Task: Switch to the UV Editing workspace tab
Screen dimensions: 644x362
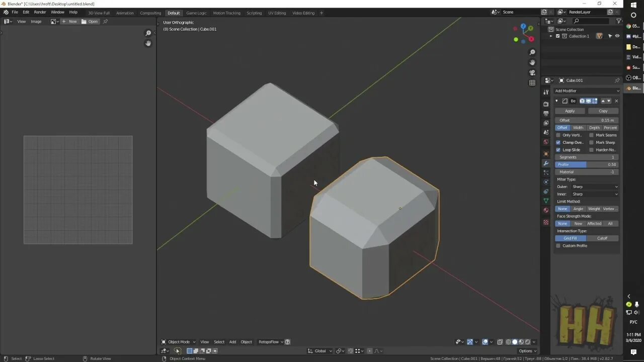Action: coord(277,13)
